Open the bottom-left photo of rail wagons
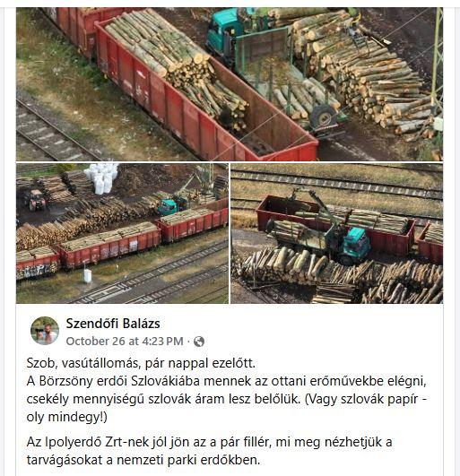The height and width of the screenshot is (476, 460). 122,233
